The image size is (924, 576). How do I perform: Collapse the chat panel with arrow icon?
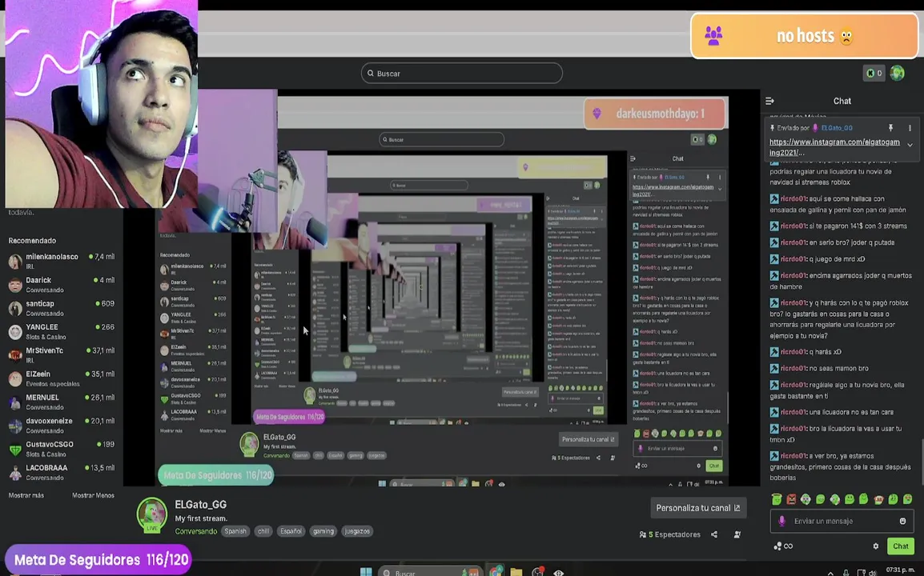(769, 101)
